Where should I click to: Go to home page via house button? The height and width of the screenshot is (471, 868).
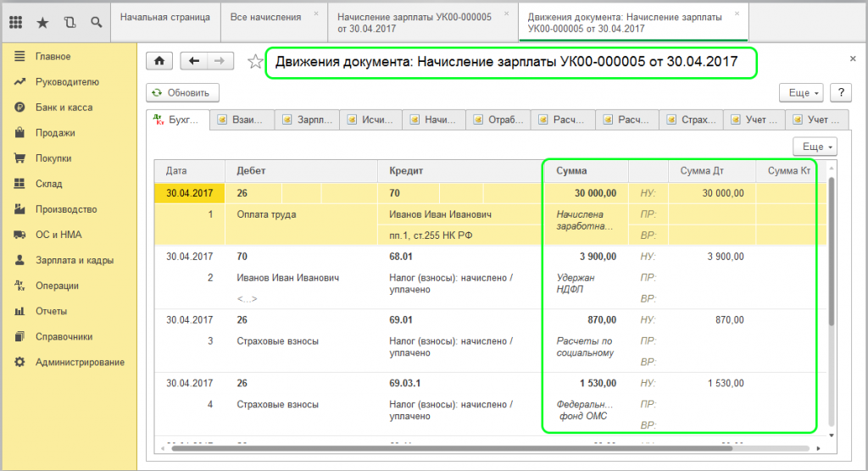(159, 61)
